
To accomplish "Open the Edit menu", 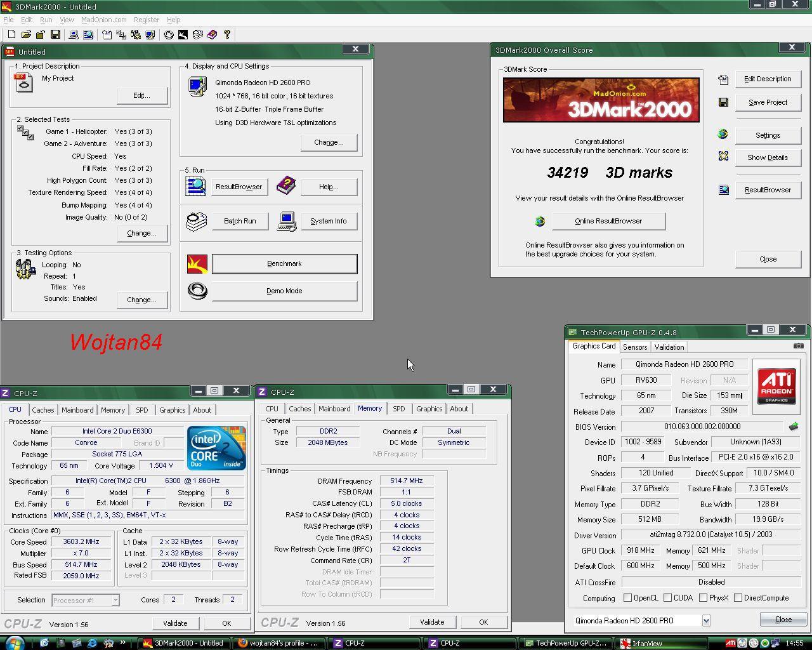I will 27,20.
